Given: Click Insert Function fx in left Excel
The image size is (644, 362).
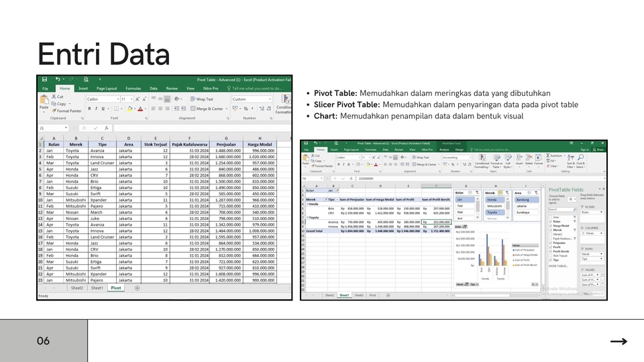Looking at the screenshot, I should pos(107,128).
